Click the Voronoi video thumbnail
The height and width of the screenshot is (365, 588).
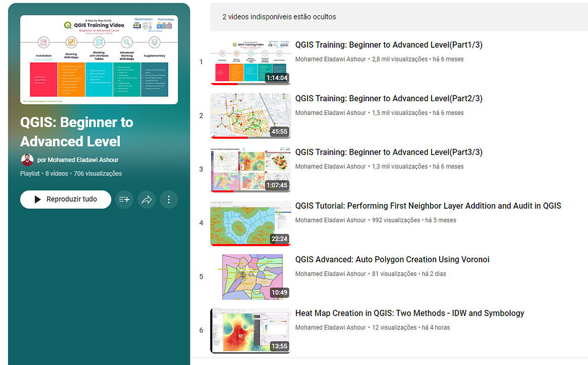coord(251,277)
